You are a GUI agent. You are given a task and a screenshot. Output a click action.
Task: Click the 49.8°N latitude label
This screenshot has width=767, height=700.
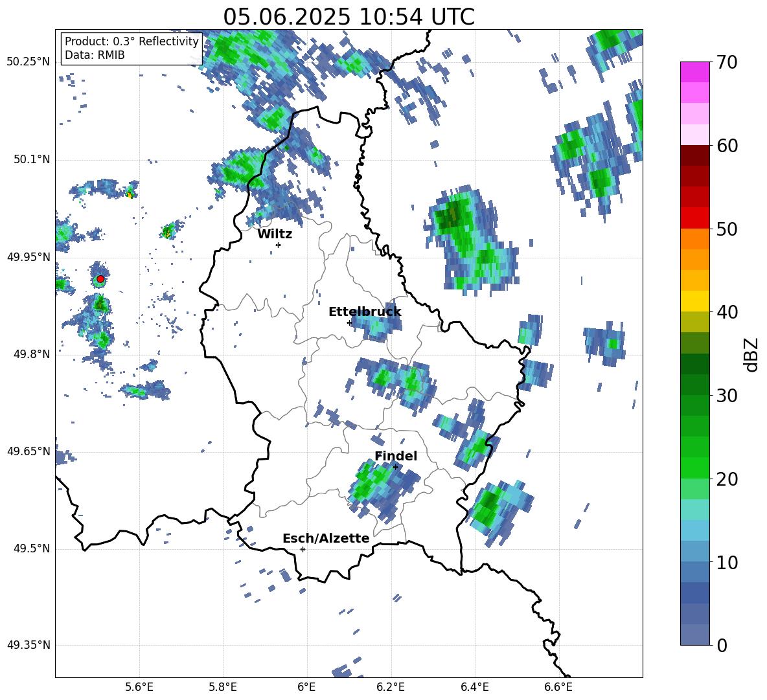click(32, 354)
